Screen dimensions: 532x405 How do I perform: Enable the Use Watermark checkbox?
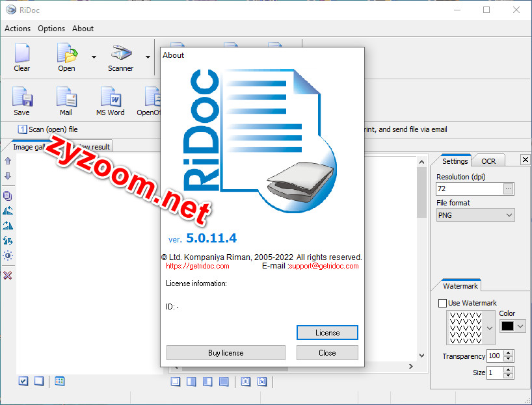442,303
